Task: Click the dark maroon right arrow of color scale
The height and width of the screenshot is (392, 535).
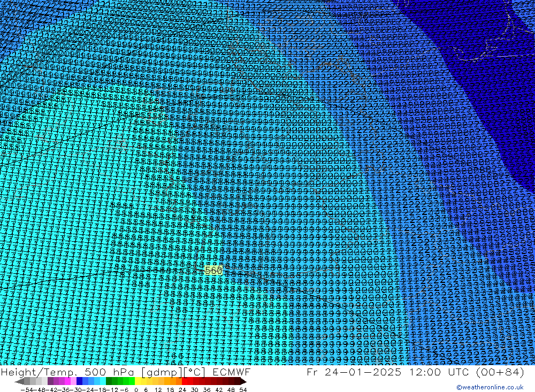Action: pyautogui.click(x=243, y=381)
